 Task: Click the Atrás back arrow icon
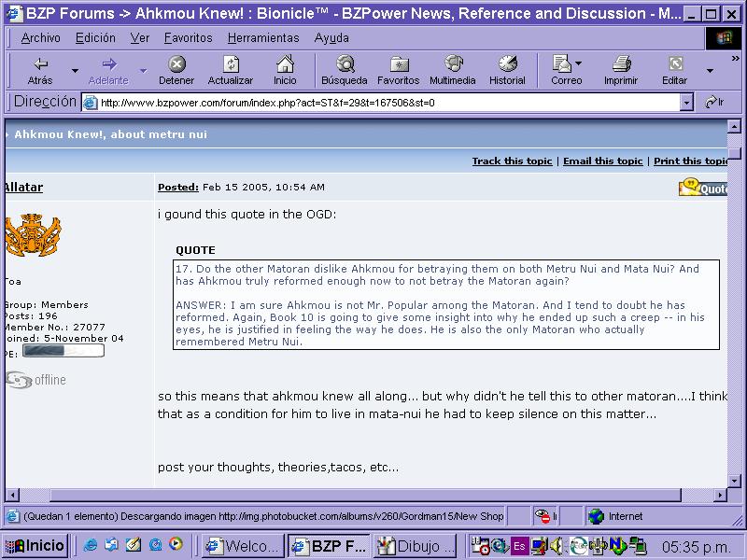click(x=40, y=64)
